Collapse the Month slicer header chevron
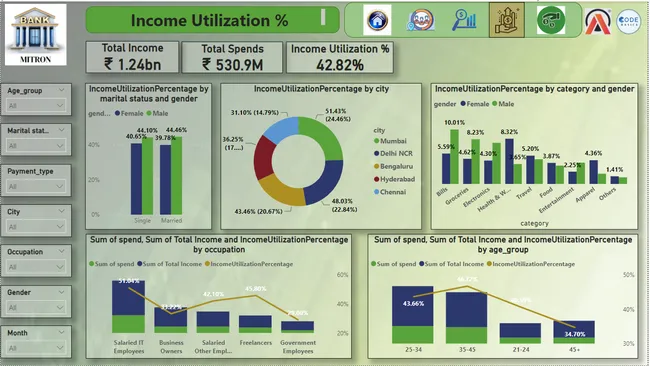The height and width of the screenshot is (366, 650). coord(61,332)
